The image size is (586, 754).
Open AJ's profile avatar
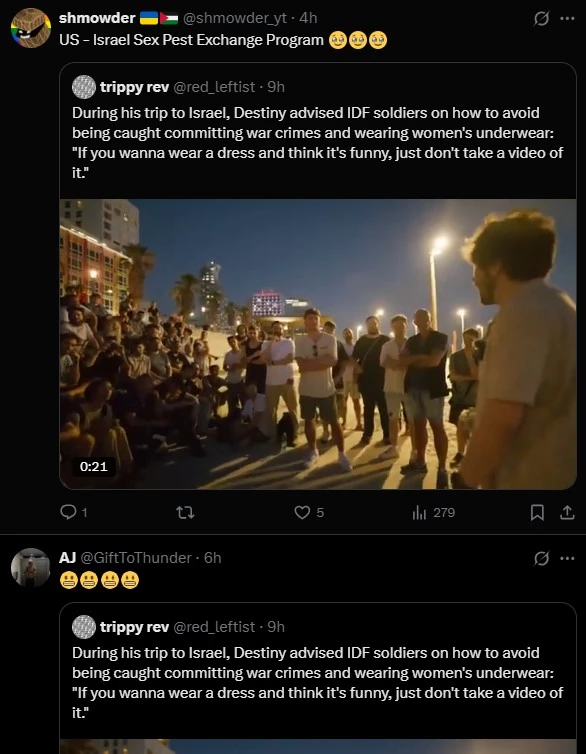(31, 567)
